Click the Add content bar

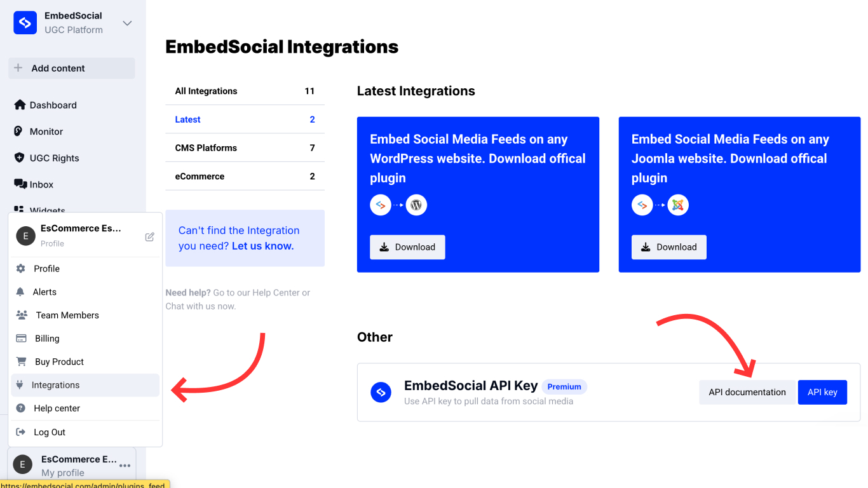pyautogui.click(x=71, y=68)
